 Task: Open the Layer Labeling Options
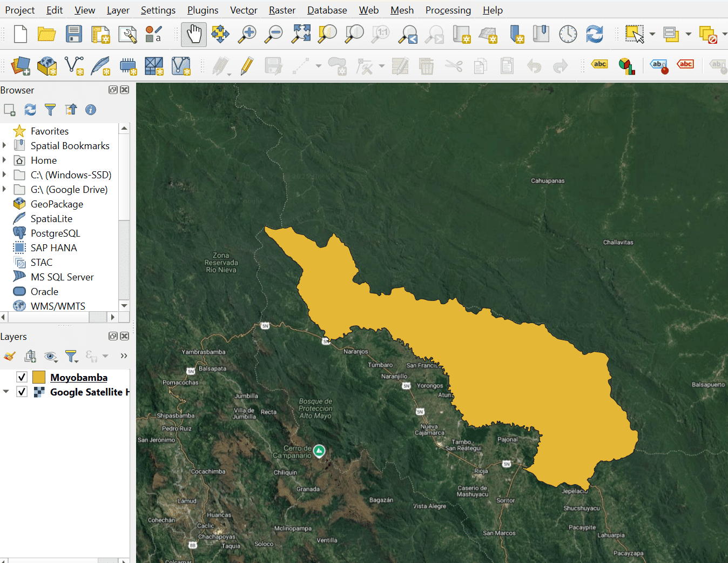pyautogui.click(x=599, y=64)
